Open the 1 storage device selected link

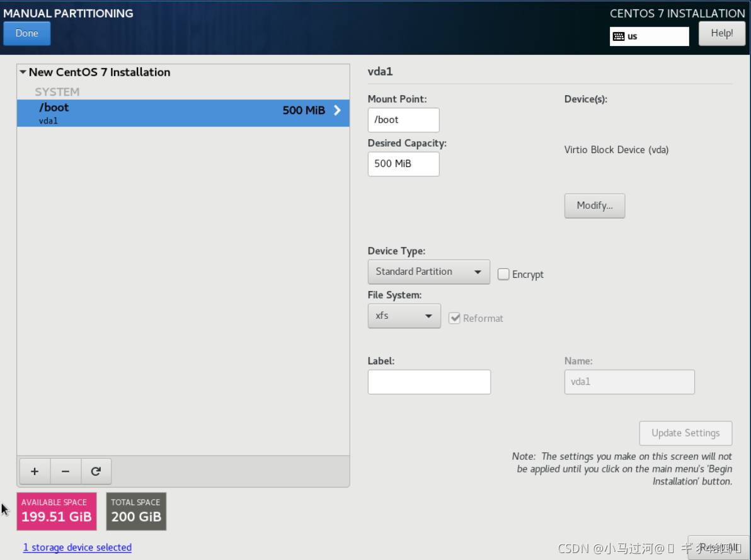click(x=77, y=547)
